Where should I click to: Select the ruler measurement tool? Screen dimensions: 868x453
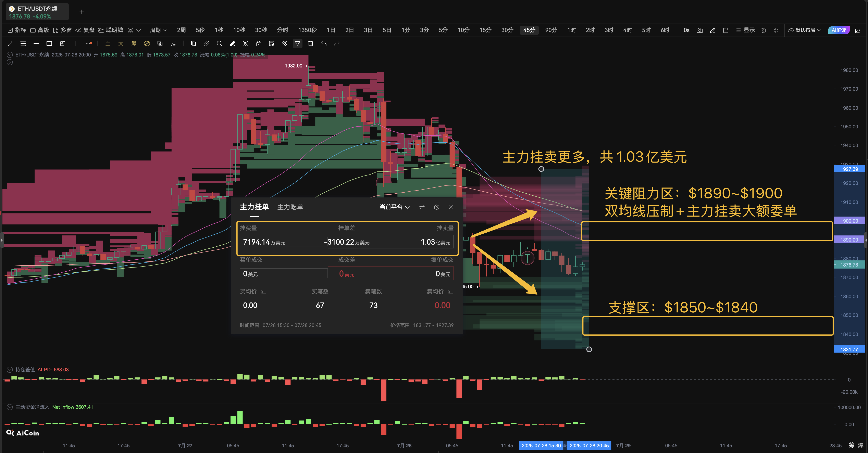coord(207,43)
